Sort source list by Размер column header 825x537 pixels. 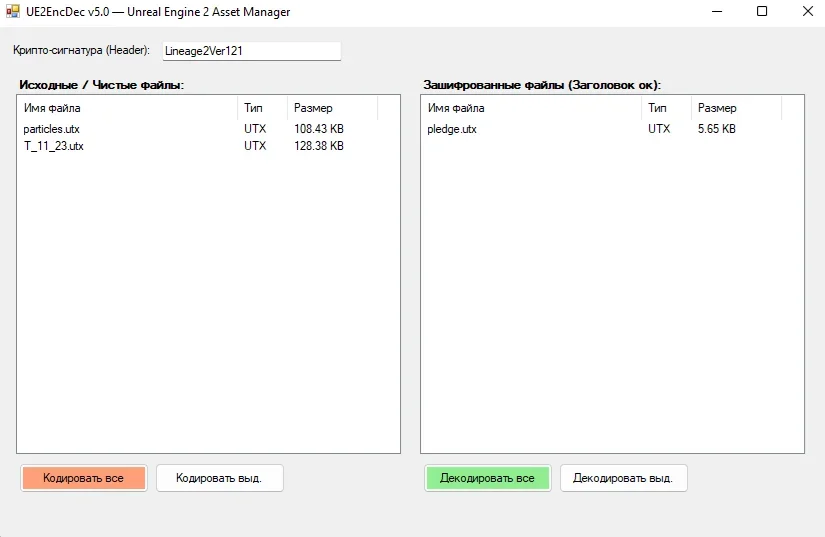point(332,108)
